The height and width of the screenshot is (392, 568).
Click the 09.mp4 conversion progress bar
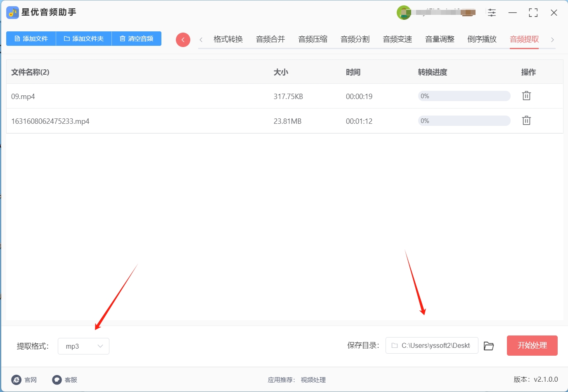tap(464, 96)
